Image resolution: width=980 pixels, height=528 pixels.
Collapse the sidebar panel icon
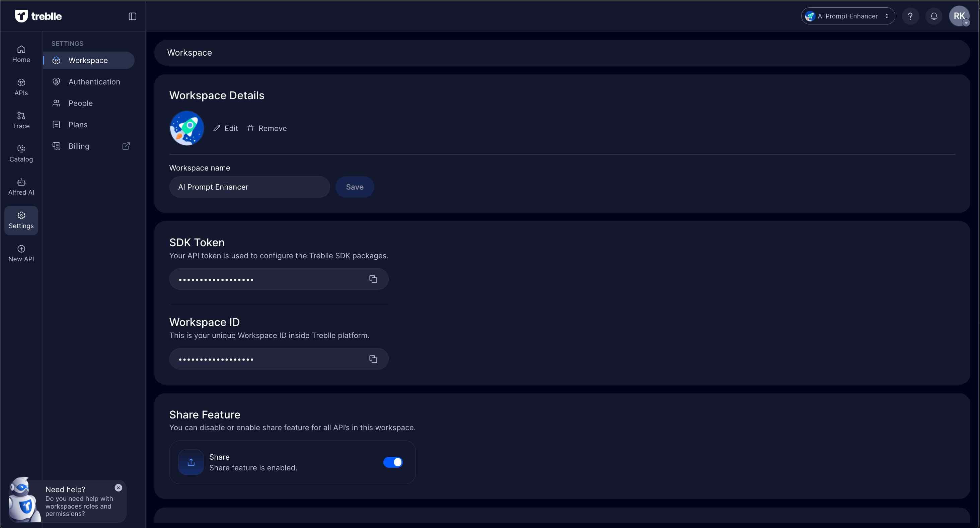pos(132,16)
